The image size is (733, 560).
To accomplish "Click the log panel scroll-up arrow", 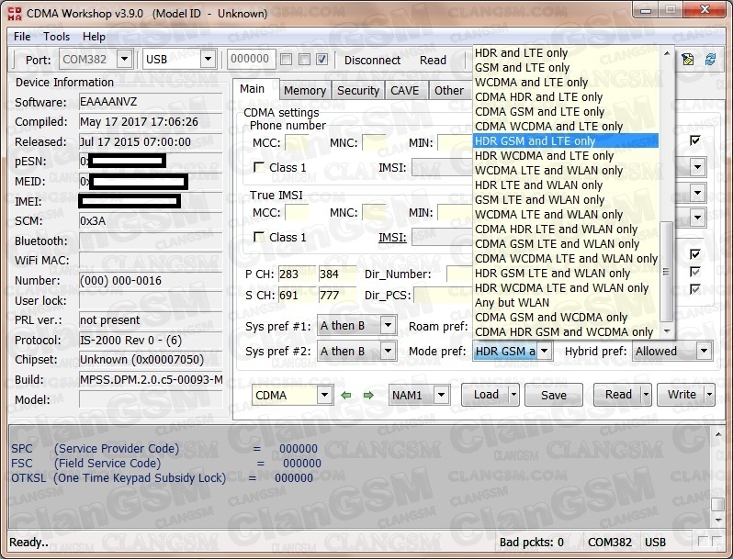I will pyautogui.click(x=718, y=434).
